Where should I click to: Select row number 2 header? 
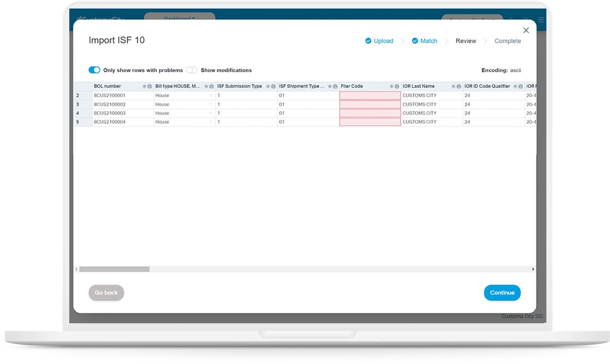tap(83, 95)
